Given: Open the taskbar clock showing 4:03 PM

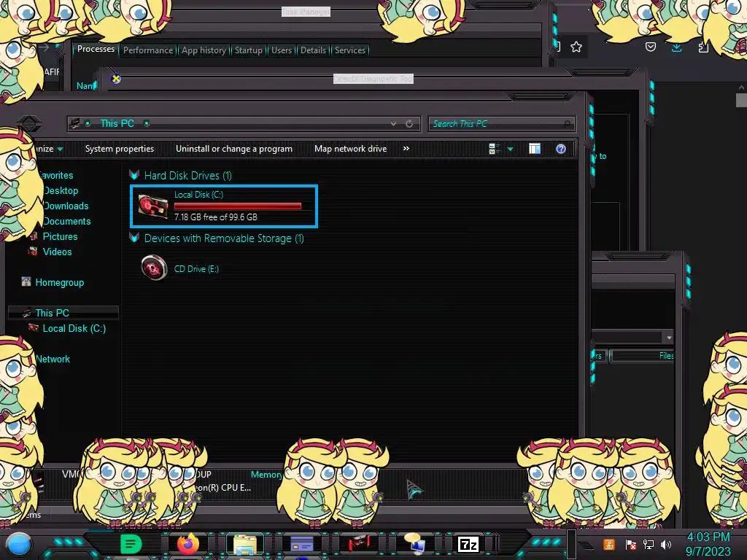Looking at the screenshot, I should click(x=708, y=544).
